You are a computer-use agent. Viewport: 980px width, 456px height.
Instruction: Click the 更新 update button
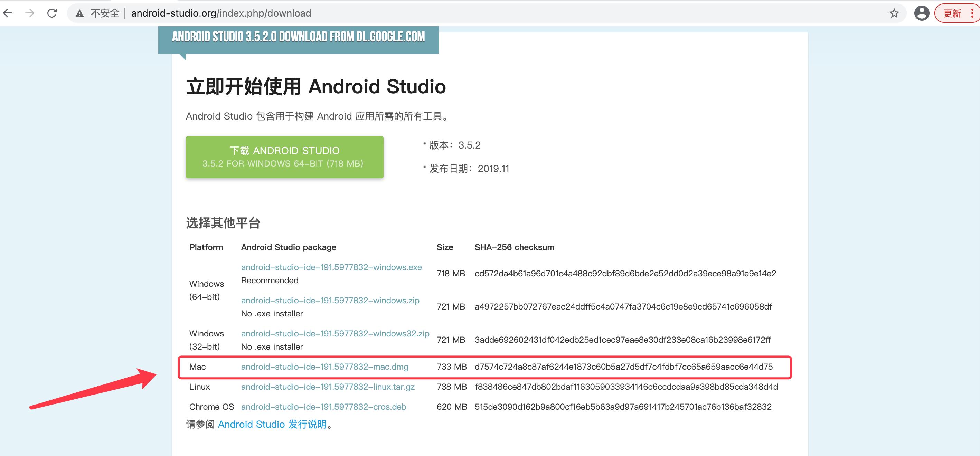coord(952,13)
